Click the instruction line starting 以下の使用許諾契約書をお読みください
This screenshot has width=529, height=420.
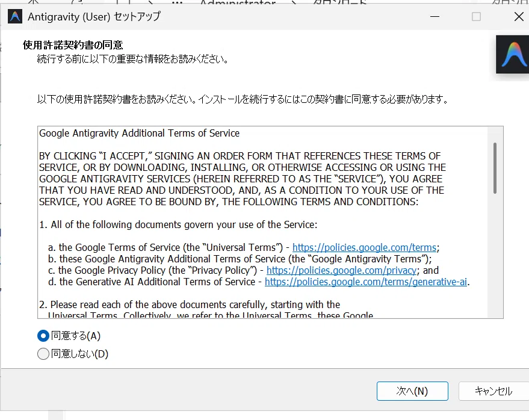(x=243, y=99)
